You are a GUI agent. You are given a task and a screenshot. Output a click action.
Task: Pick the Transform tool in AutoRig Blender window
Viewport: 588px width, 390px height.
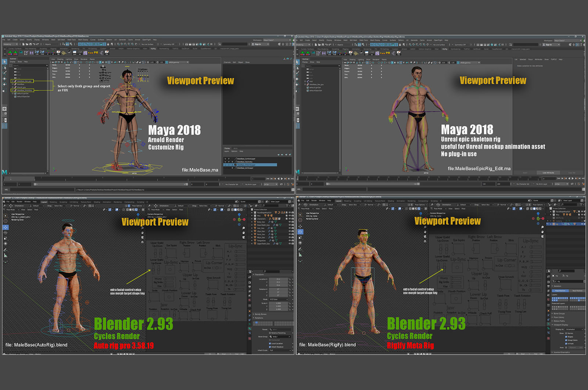coord(5,244)
